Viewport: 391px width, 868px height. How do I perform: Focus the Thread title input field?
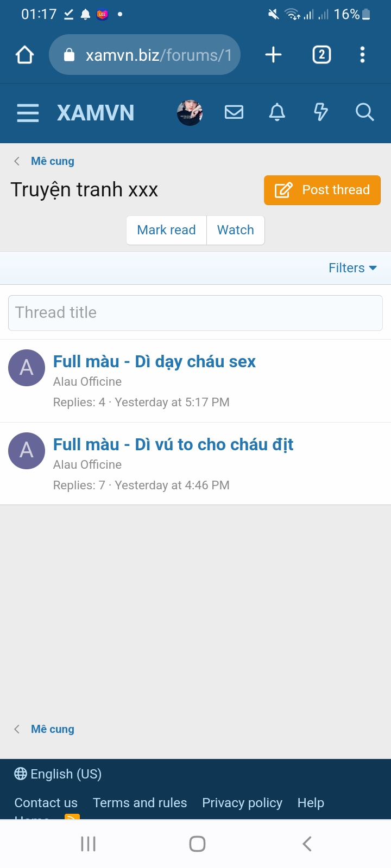[x=195, y=313]
